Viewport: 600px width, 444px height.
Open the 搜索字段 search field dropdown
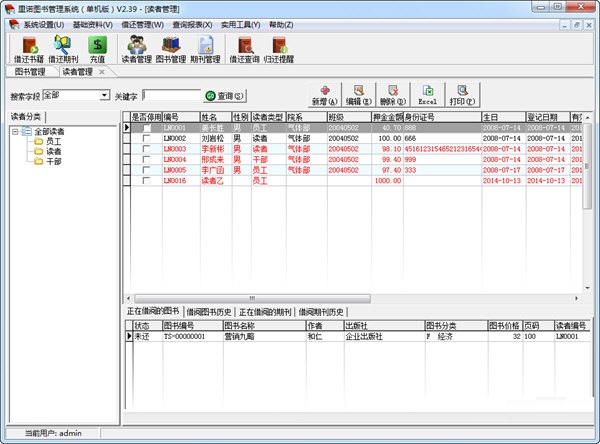pos(105,96)
